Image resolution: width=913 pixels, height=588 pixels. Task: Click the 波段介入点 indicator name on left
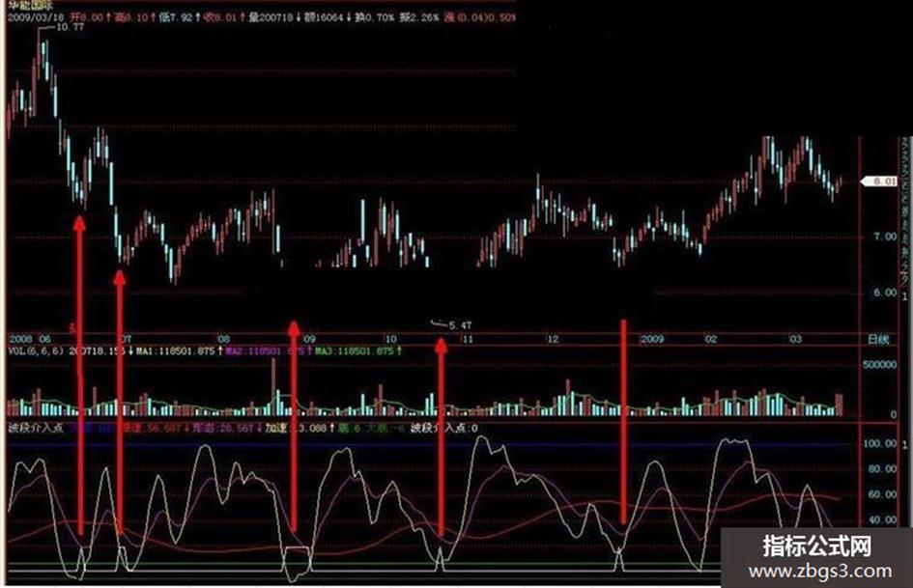[x=36, y=428]
